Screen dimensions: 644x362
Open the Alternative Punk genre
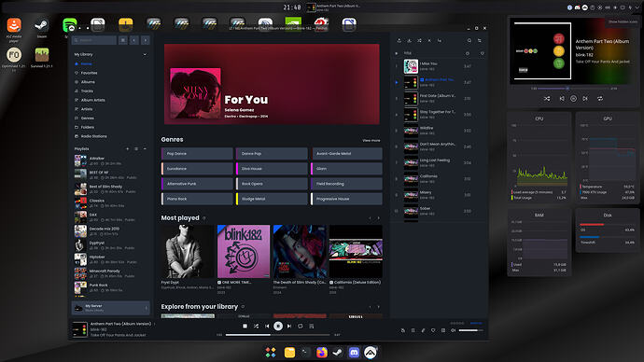tap(197, 184)
